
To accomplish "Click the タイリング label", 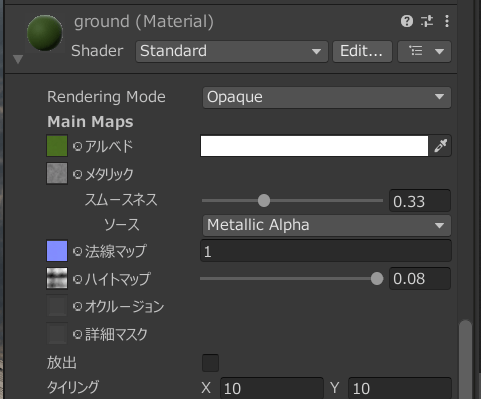I will pos(73,387).
